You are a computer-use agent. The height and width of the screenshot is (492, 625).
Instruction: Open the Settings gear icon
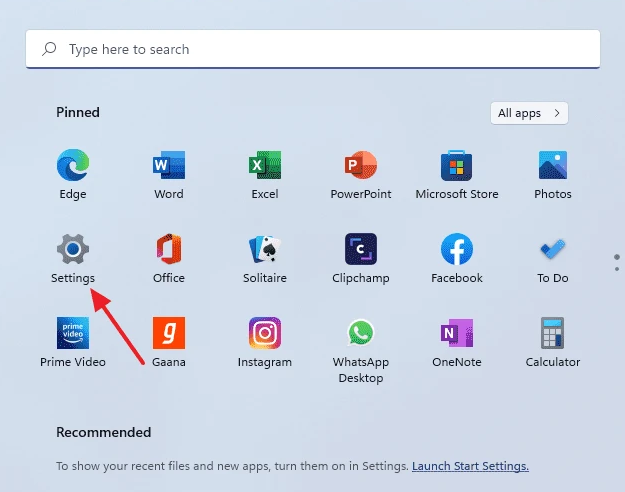73,249
